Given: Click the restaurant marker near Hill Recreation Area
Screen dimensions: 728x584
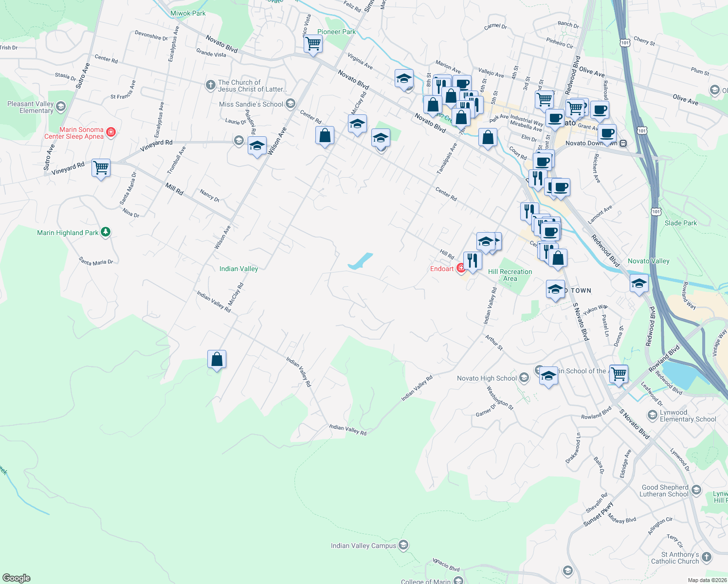Looking at the screenshot, I should pos(472,260).
